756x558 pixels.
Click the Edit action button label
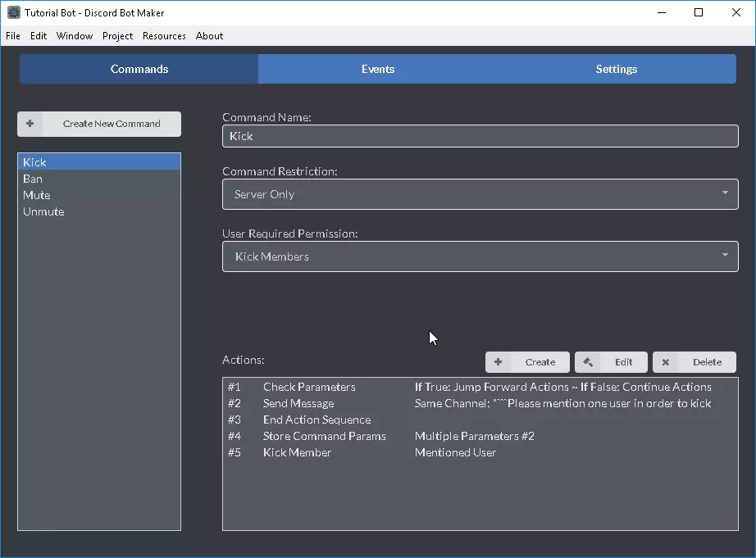click(x=623, y=362)
